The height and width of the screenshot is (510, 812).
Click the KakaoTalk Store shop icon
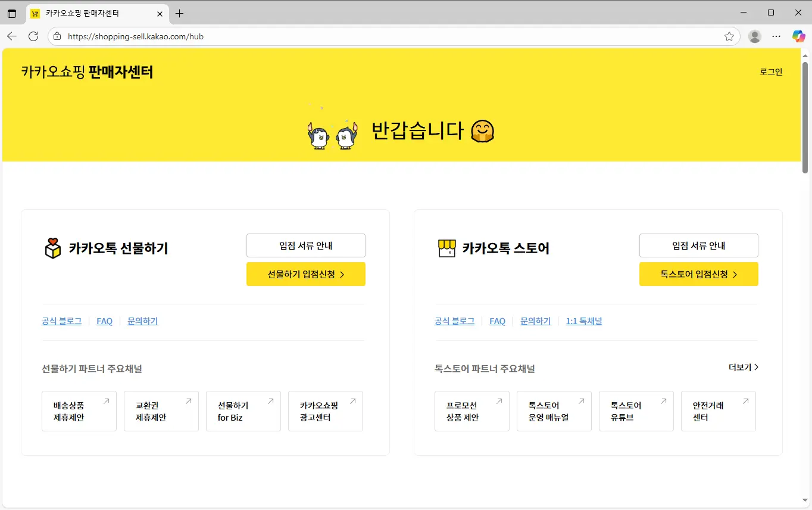[x=446, y=248]
